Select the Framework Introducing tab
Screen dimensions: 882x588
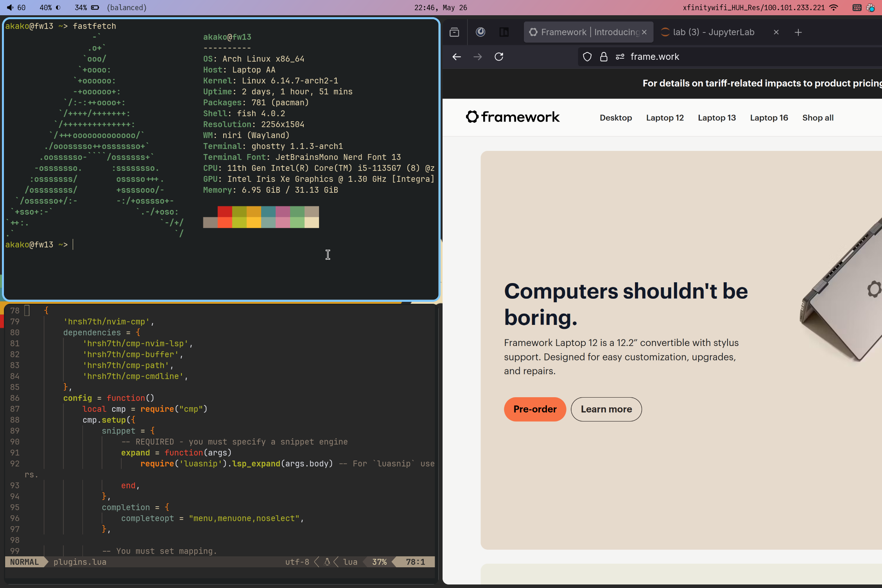point(584,32)
